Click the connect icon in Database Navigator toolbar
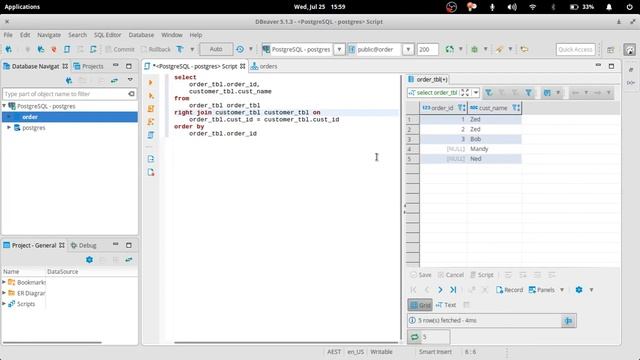The image size is (640, 360). tap(69, 80)
